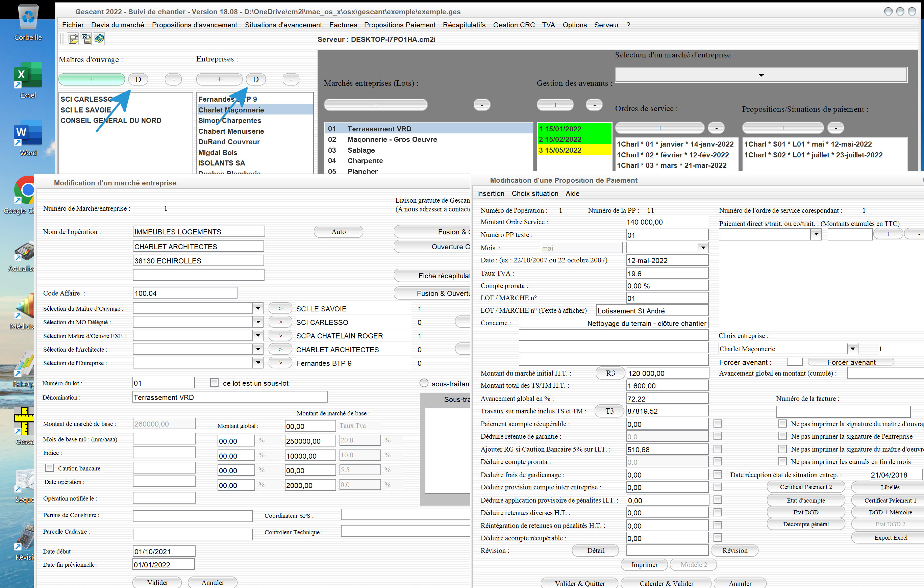The image size is (924, 588).
Task: Launch Excel from the desktop
Action: coord(28,80)
